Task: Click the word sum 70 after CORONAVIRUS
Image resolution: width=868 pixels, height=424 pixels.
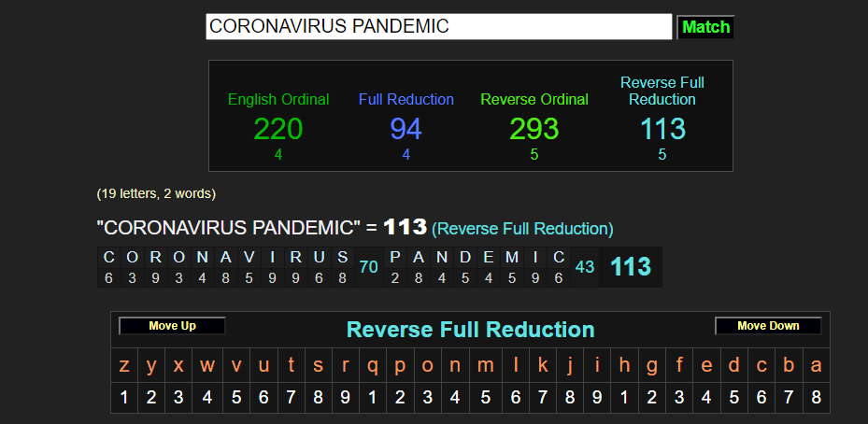Action: [x=368, y=267]
